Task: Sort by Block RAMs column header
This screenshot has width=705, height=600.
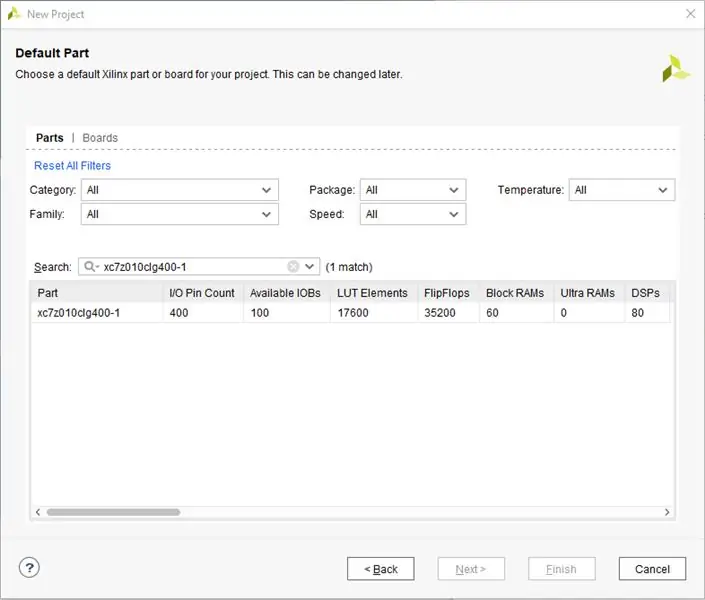Action: pyautogui.click(x=517, y=293)
